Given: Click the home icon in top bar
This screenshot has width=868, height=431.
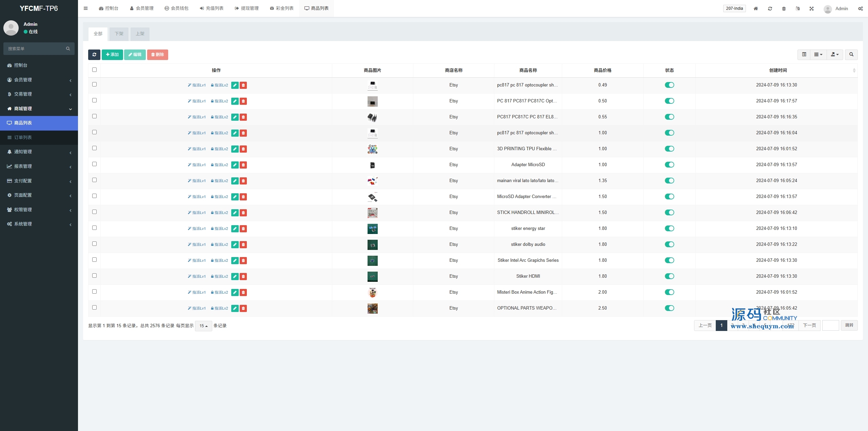Looking at the screenshot, I should pos(755,8).
